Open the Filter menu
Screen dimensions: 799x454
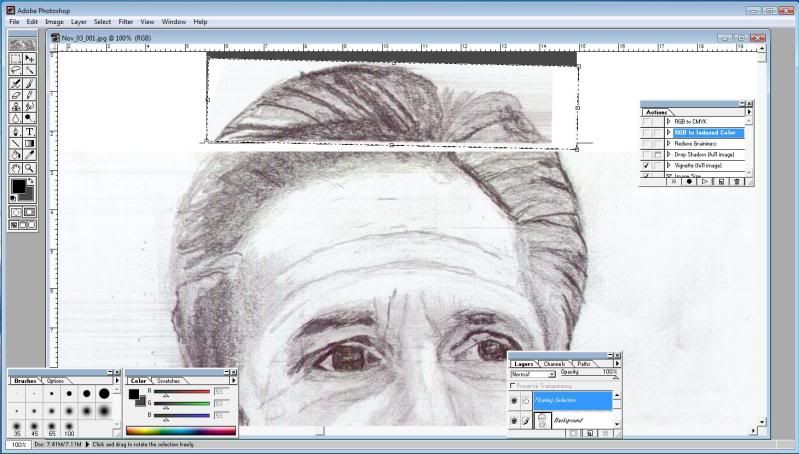coord(125,22)
